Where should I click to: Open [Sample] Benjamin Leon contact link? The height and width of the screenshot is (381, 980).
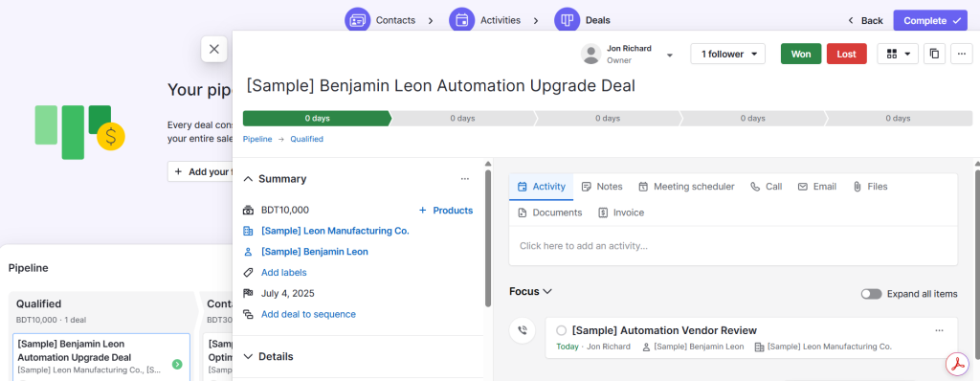point(314,252)
